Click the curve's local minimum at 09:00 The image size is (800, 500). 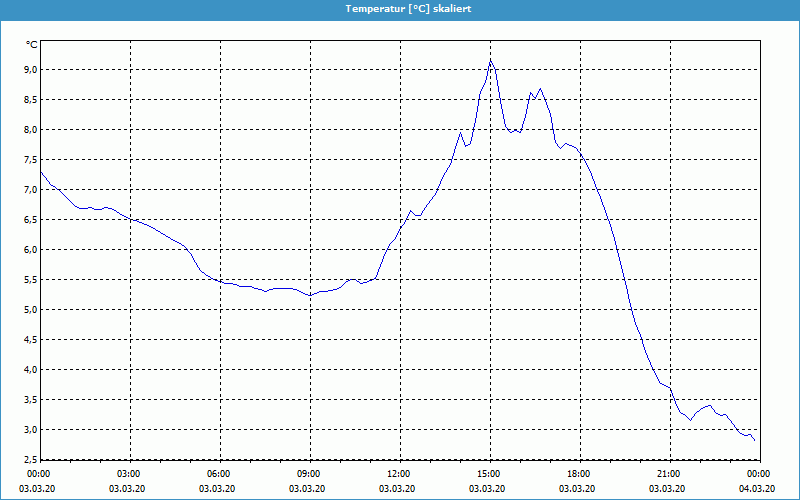(x=310, y=295)
